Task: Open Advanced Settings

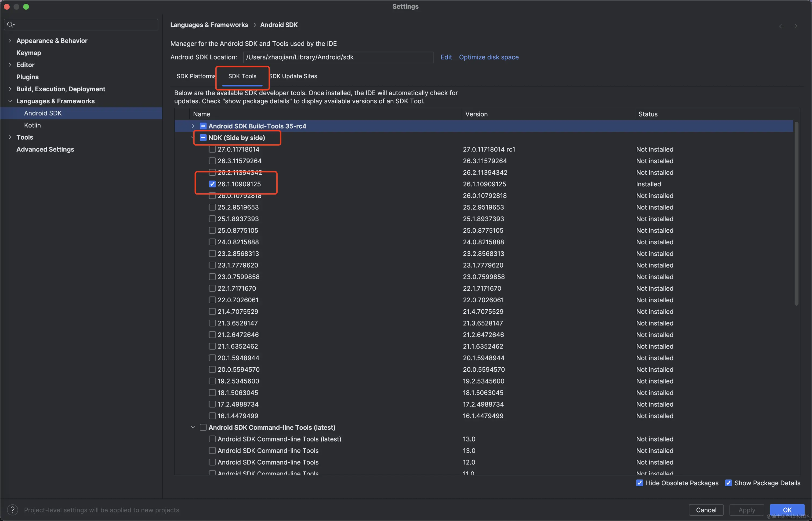Action: tap(45, 149)
